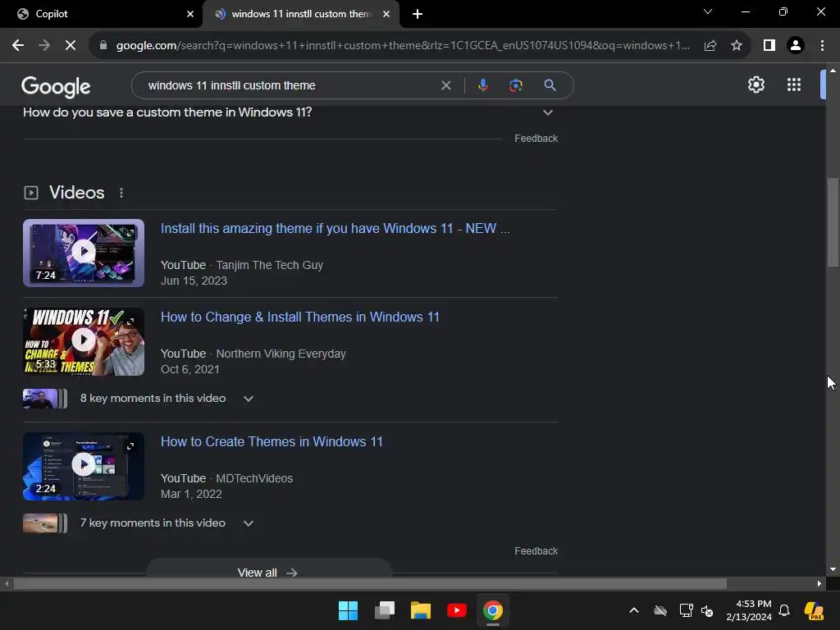Click Chrome icon on the taskbar
The height and width of the screenshot is (630, 840).
coord(493,610)
